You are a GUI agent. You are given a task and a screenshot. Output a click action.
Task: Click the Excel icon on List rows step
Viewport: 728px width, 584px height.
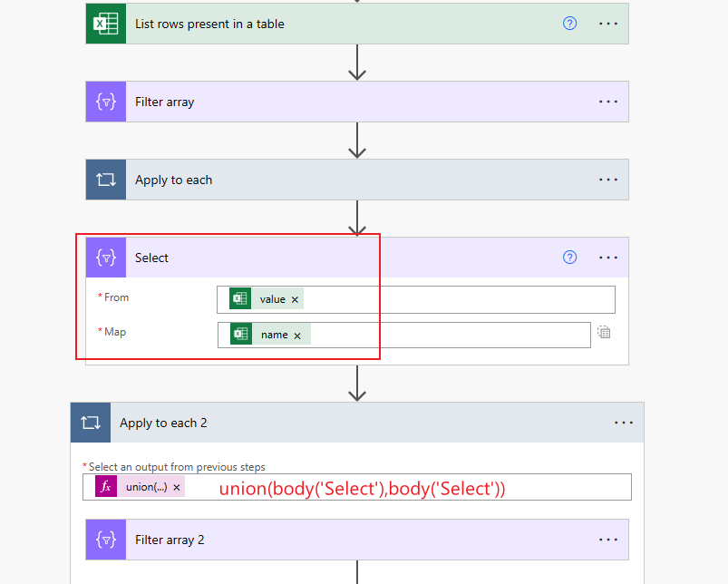pyautogui.click(x=106, y=24)
